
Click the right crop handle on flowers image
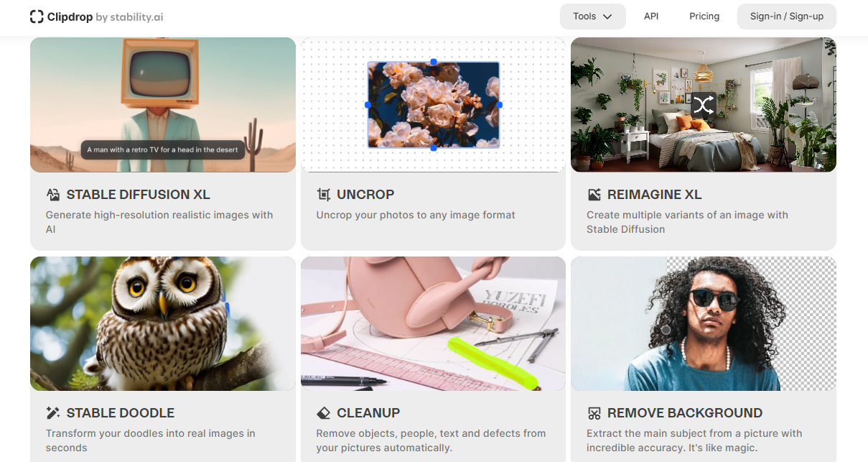pos(500,105)
